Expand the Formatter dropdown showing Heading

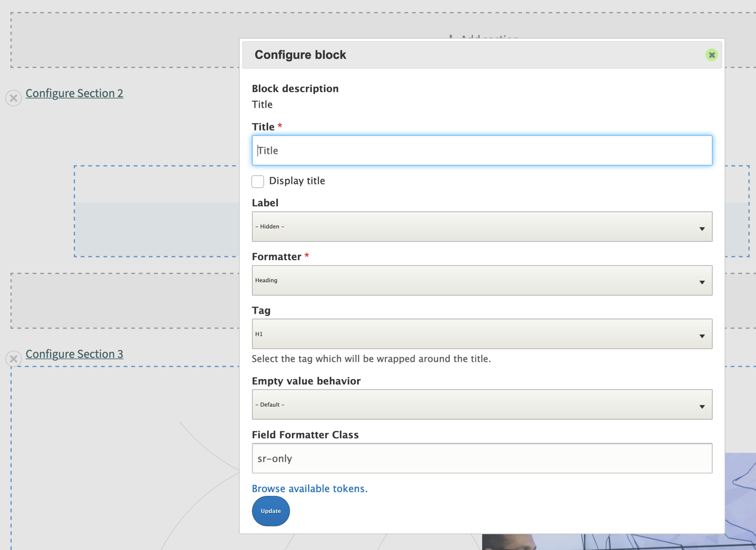tap(482, 280)
